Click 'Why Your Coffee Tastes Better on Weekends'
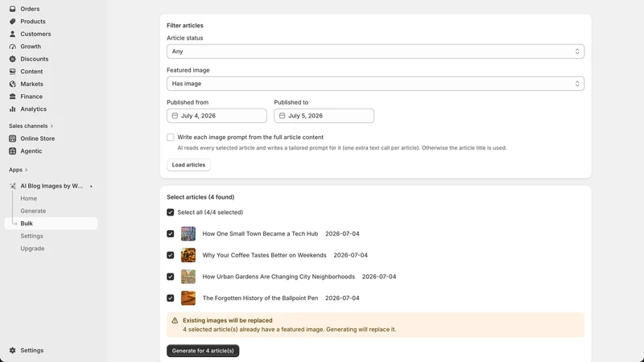Viewport: 644px width, 362px height. (x=264, y=255)
